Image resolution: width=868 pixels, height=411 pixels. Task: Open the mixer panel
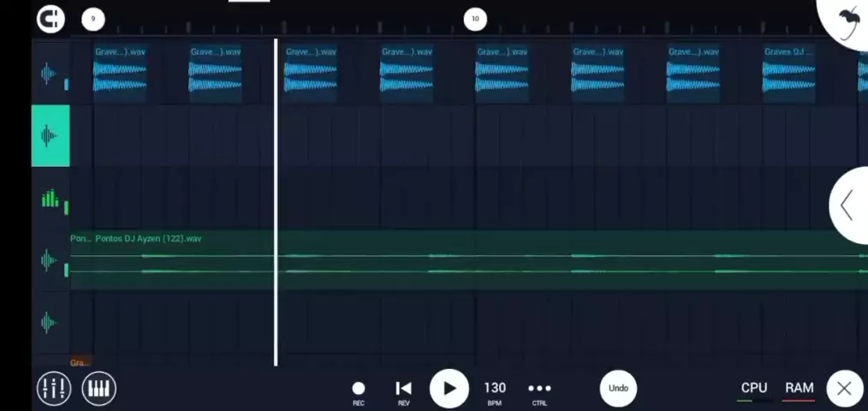pos(53,389)
